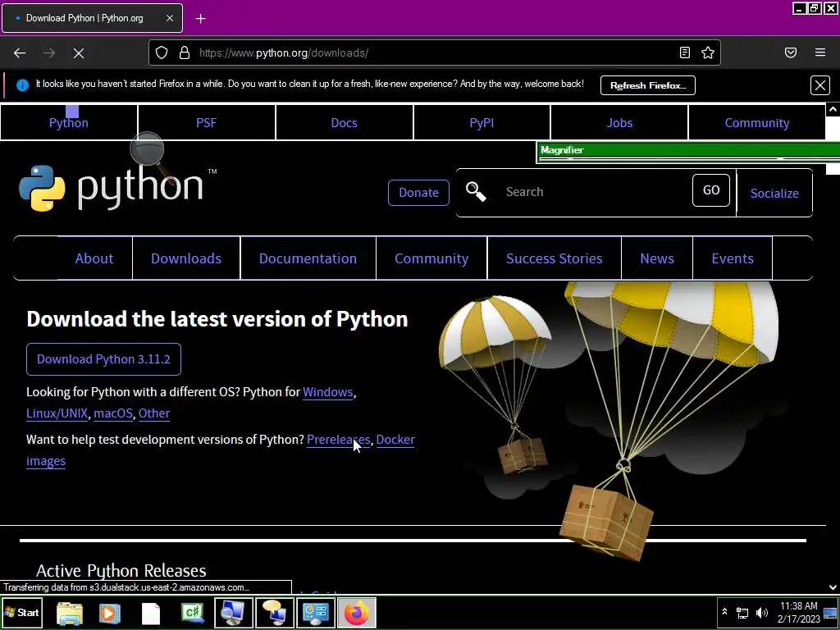Follow the Other platforms link

pos(154,413)
